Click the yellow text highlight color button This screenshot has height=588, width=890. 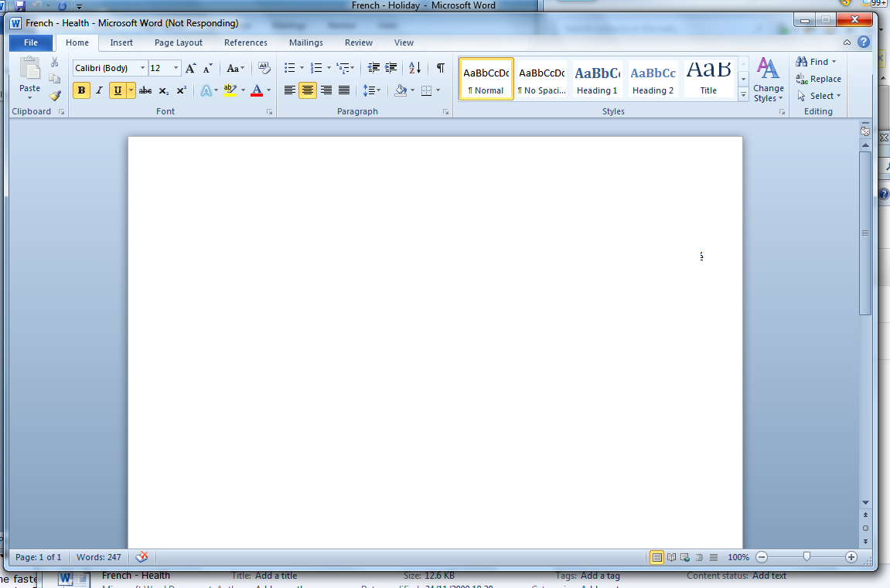230,90
